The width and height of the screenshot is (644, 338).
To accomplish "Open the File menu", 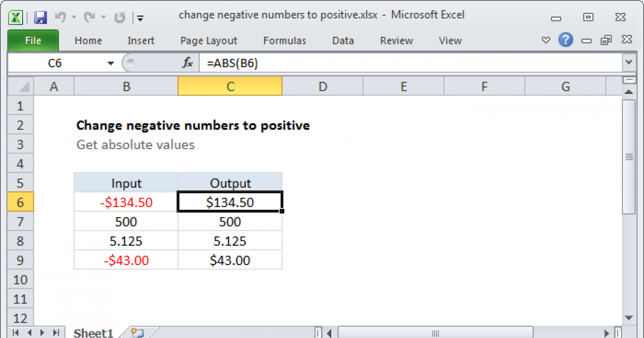I will pyautogui.click(x=33, y=40).
